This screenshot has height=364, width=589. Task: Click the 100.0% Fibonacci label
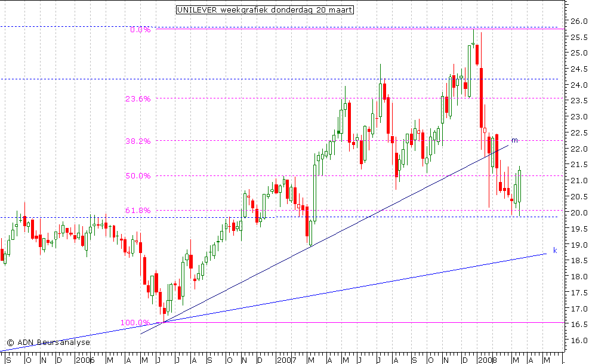pyautogui.click(x=135, y=323)
